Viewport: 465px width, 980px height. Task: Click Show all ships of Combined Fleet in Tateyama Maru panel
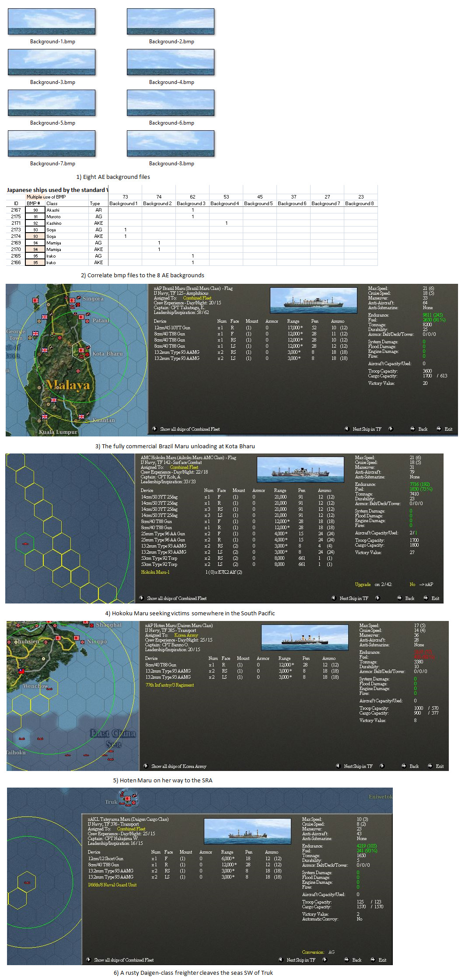coord(124,960)
